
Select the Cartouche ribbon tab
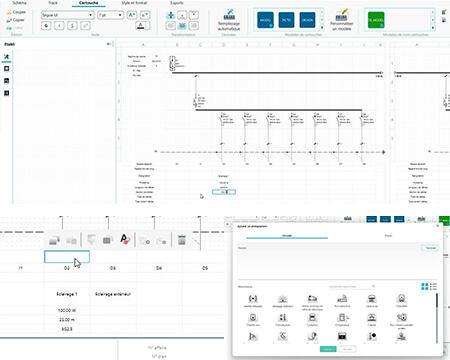click(x=89, y=3)
